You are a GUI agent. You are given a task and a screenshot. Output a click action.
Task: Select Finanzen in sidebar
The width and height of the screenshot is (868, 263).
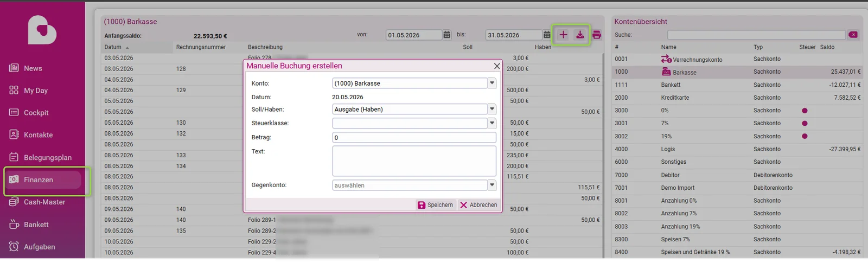(x=42, y=180)
